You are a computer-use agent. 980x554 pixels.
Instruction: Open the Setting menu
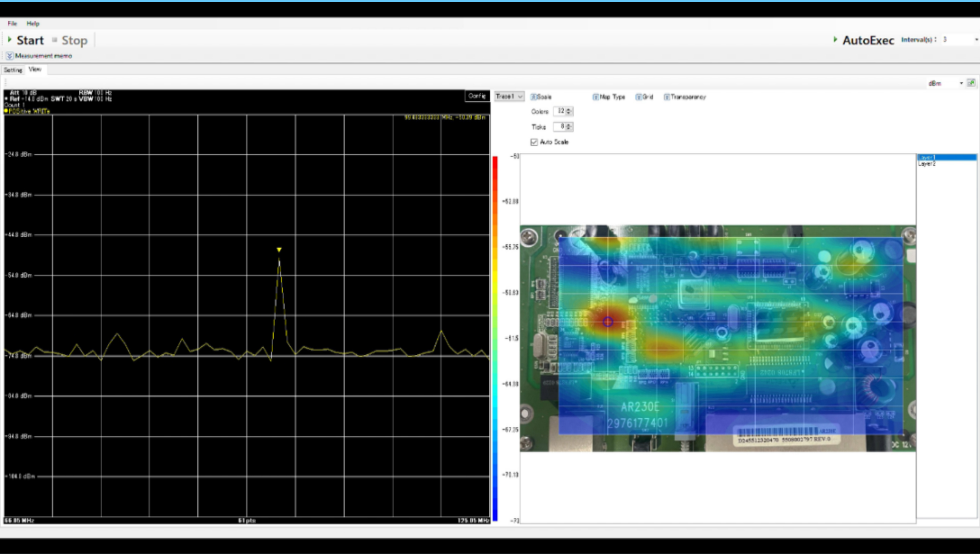13,69
